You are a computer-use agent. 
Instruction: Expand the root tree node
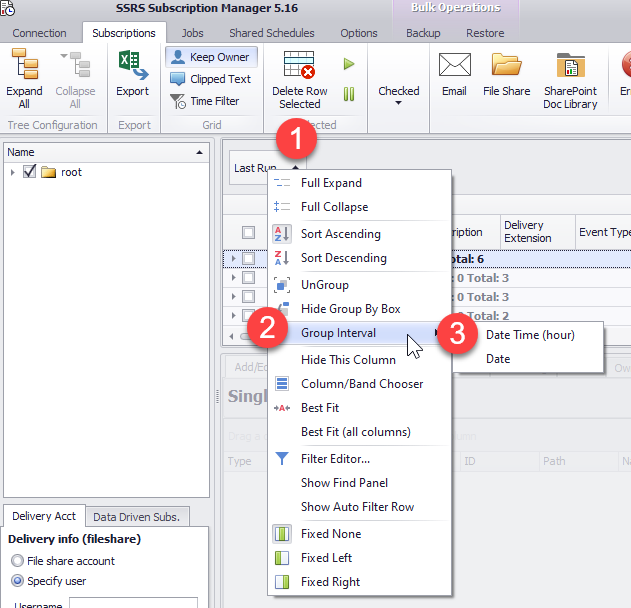click(x=12, y=173)
